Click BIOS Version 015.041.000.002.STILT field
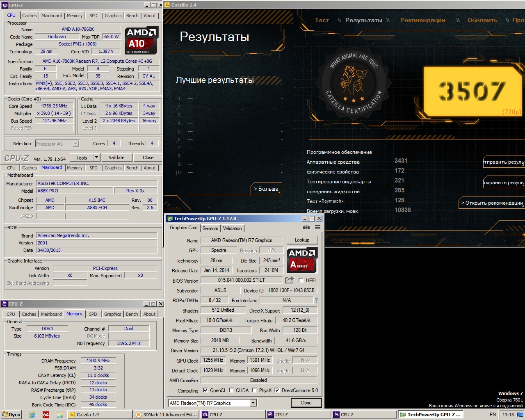Screen dimensions: 525x420 [242, 280]
